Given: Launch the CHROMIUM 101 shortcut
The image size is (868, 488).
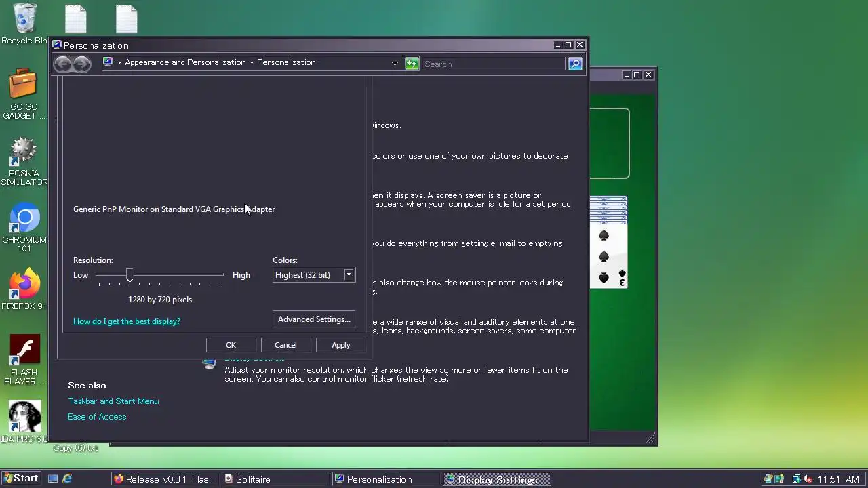Looking at the screenshot, I should (24, 228).
